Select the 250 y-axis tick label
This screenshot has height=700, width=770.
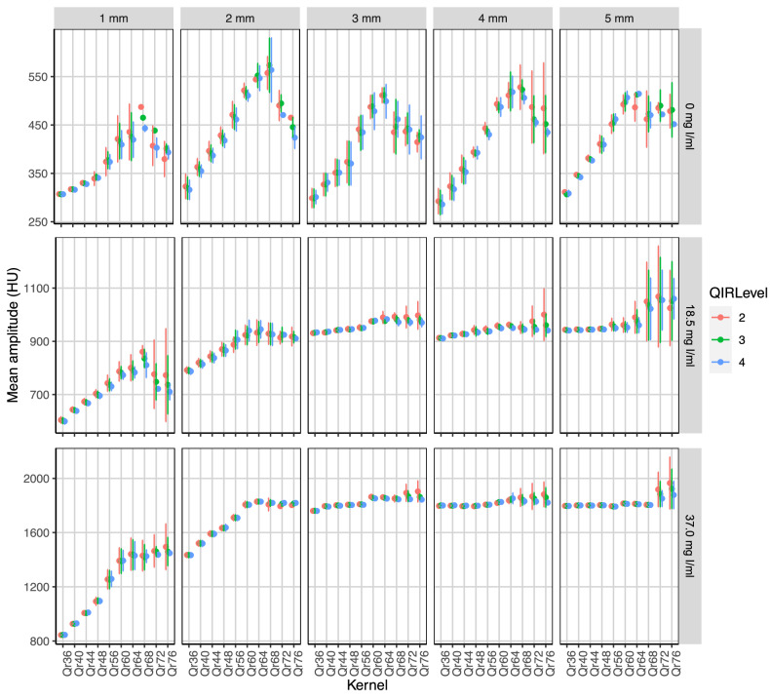point(38,221)
